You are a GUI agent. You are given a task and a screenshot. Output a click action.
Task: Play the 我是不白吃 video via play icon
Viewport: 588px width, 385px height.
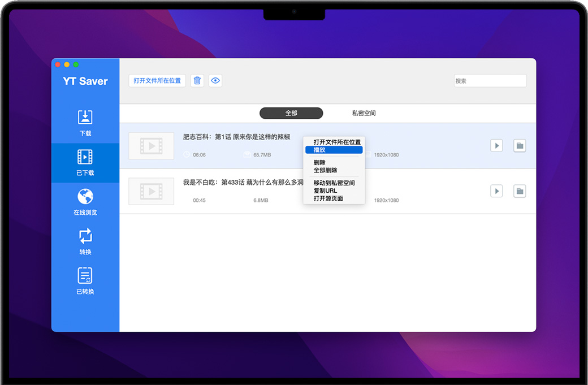(x=496, y=191)
